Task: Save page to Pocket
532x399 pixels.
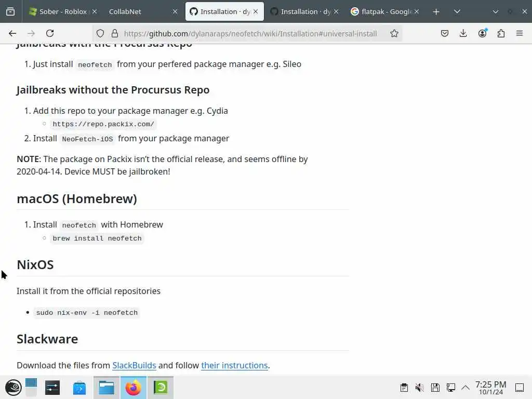Action: point(445,33)
